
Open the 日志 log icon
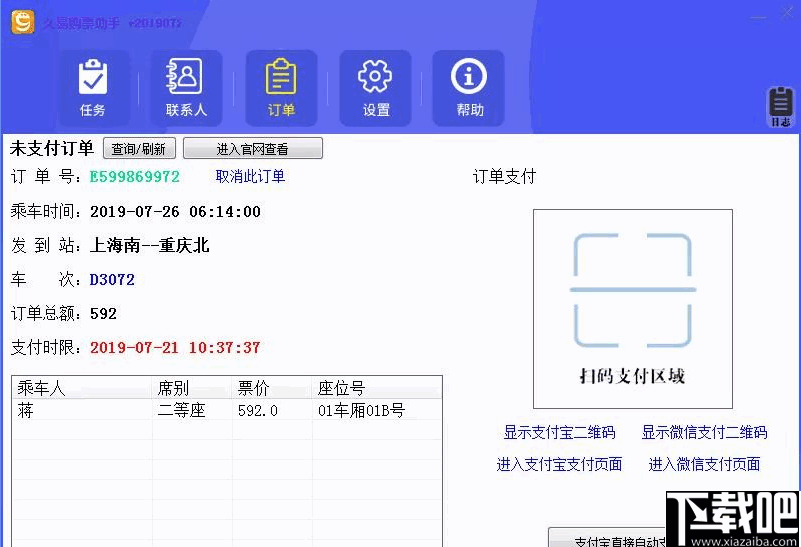point(781,107)
